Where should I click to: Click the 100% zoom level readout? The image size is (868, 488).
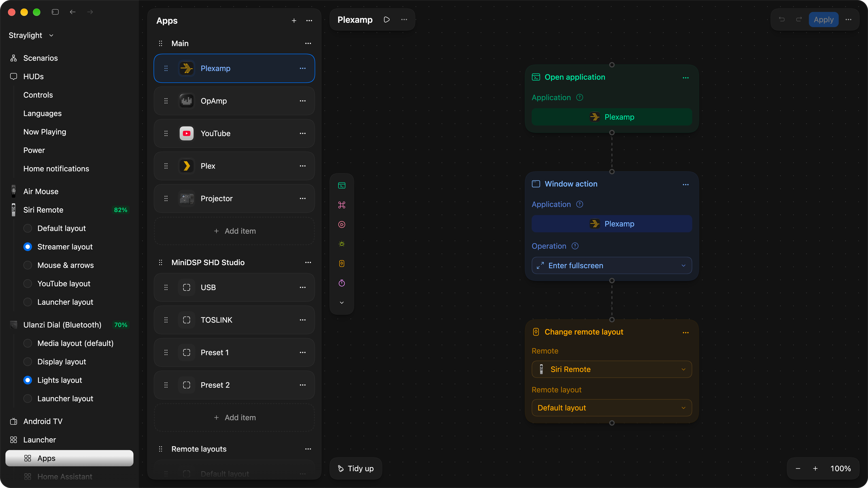840,469
